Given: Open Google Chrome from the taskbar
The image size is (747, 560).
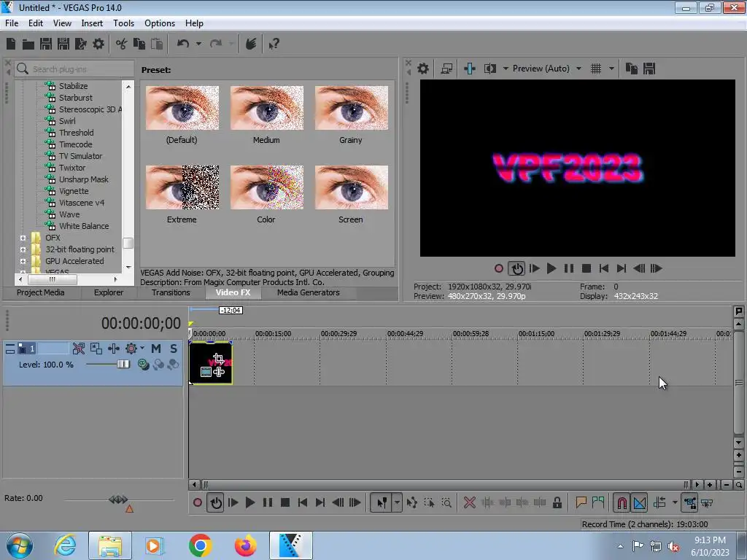Looking at the screenshot, I should 200,545.
